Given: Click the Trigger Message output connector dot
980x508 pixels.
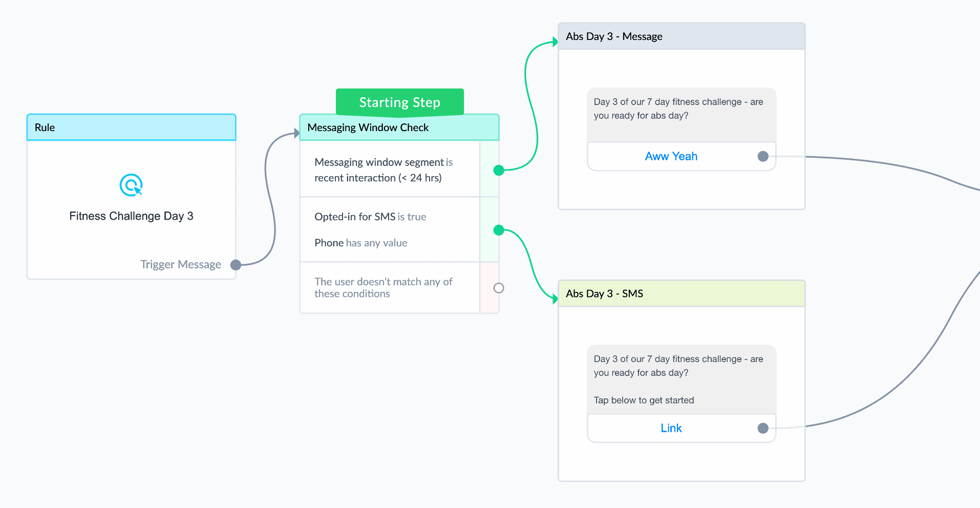Looking at the screenshot, I should tap(236, 265).
